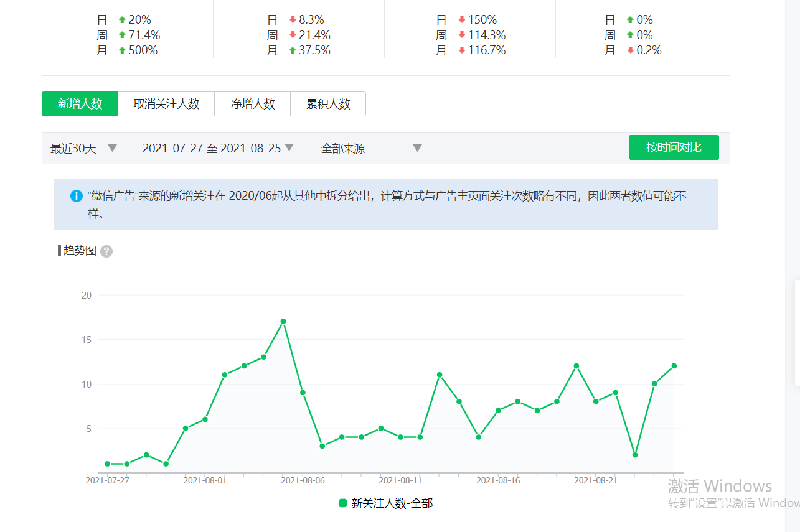Viewport: 800px width, 532px height.
Task: Click the last data point at chart's right end
Action: 674,366
